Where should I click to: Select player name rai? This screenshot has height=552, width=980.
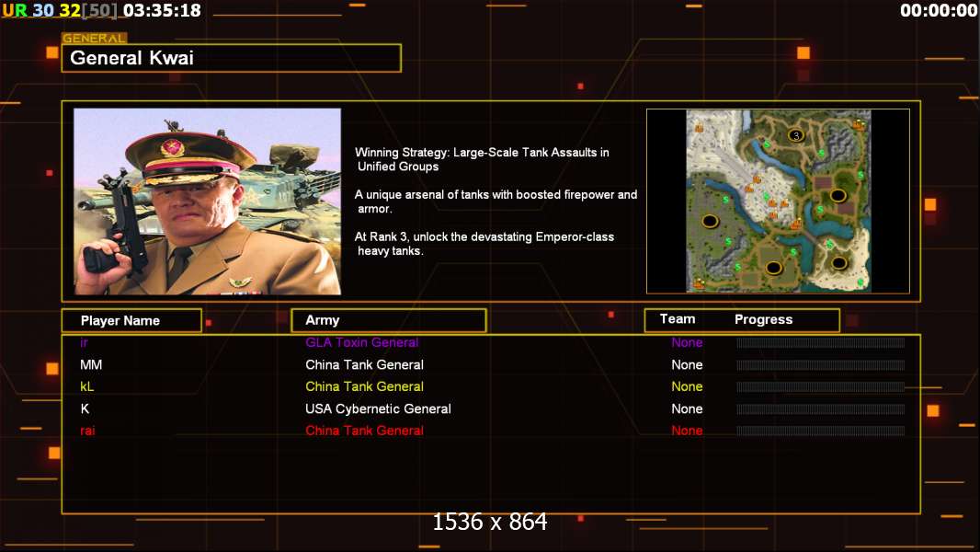(x=87, y=431)
